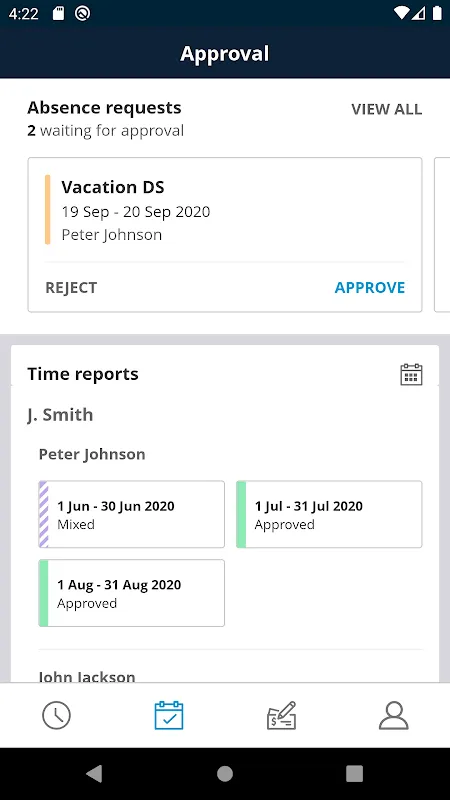
Task: Tap the Time reports section heading
Action: [83, 374]
